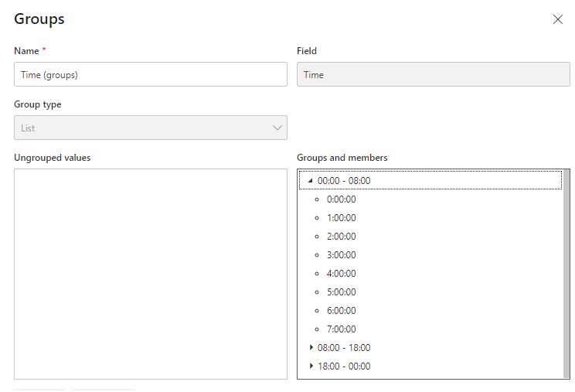Select member 0:00:00
This screenshot has height=392, width=575.
pos(341,199)
